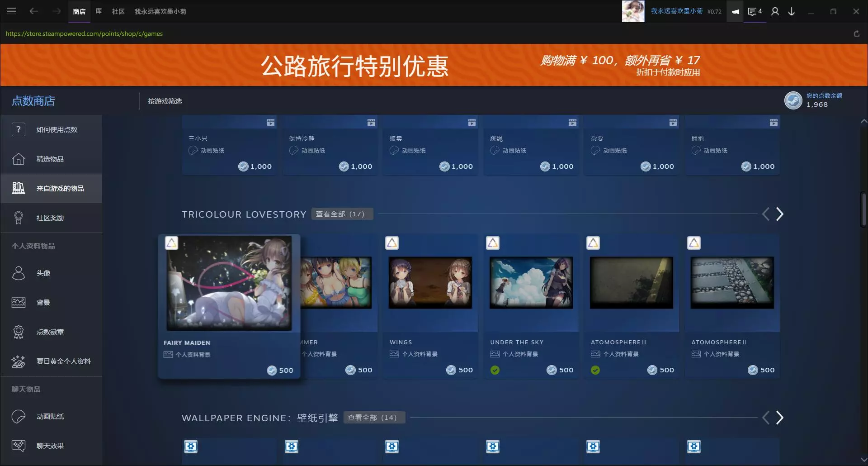Open the 库 library tab
Image resolution: width=868 pixels, height=466 pixels.
coord(99,11)
